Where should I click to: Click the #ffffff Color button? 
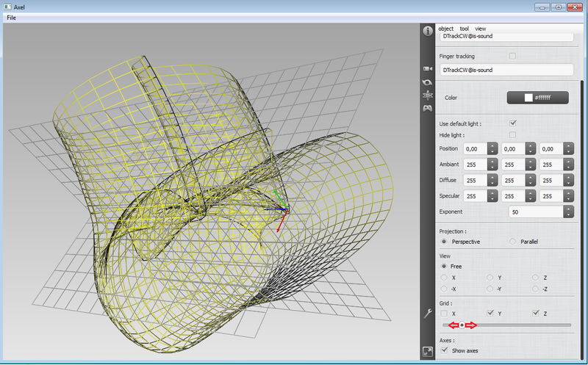[x=537, y=98]
